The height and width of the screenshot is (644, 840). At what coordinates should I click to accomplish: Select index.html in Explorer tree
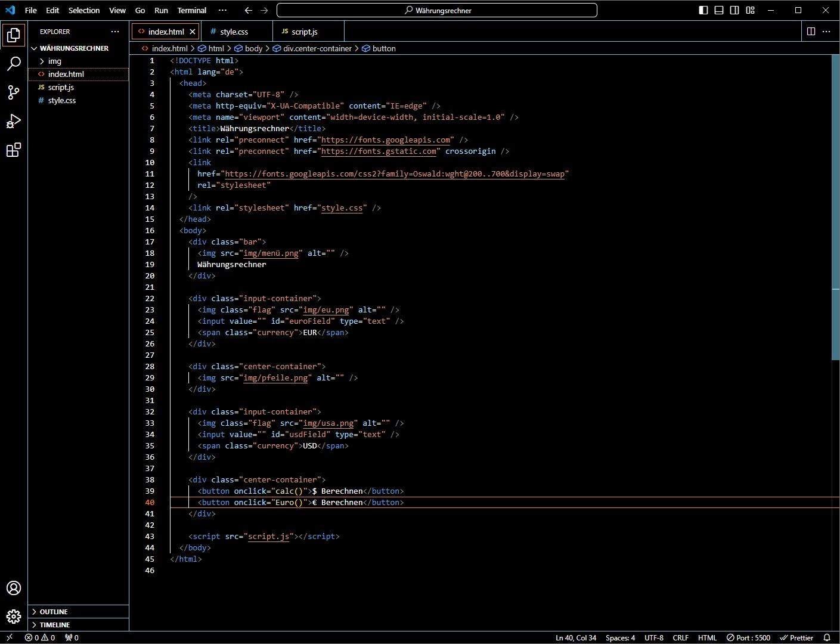coord(78,74)
